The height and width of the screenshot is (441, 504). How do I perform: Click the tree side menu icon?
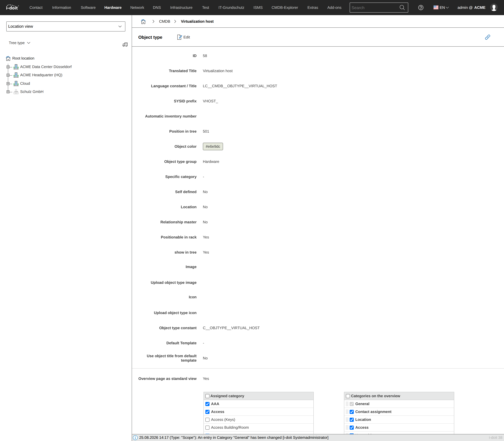[x=125, y=45]
